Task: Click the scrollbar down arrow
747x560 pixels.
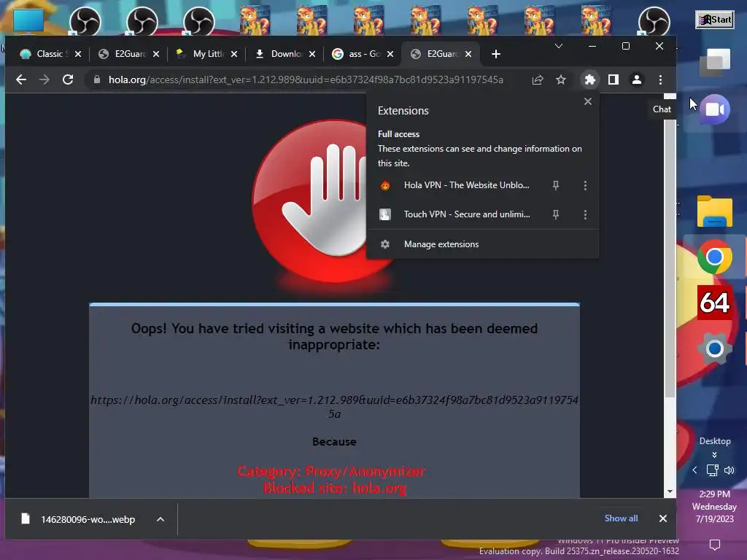Action: pyautogui.click(x=670, y=491)
